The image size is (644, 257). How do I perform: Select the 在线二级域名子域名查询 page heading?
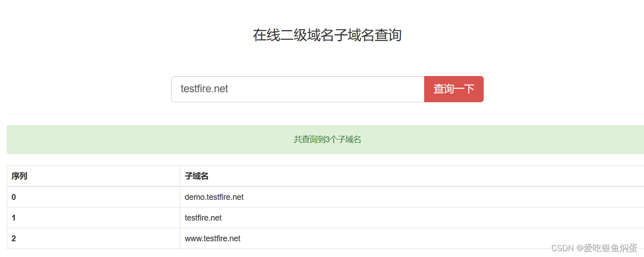pos(327,35)
